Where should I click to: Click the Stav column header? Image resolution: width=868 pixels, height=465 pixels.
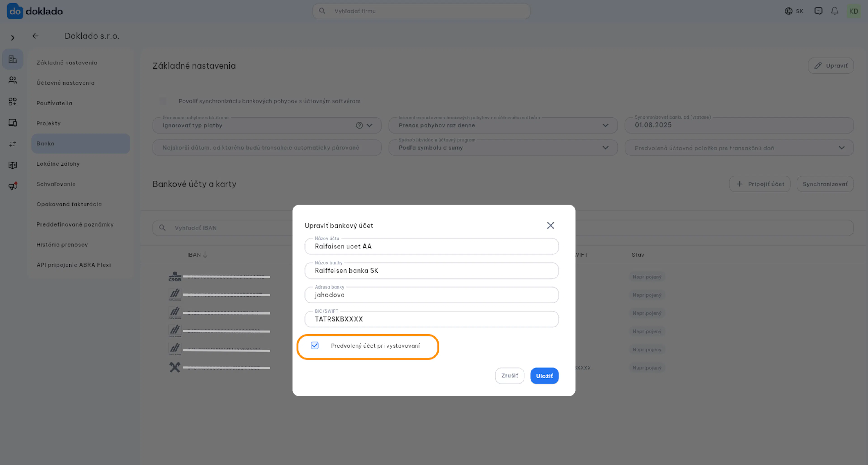(x=638, y=255)
